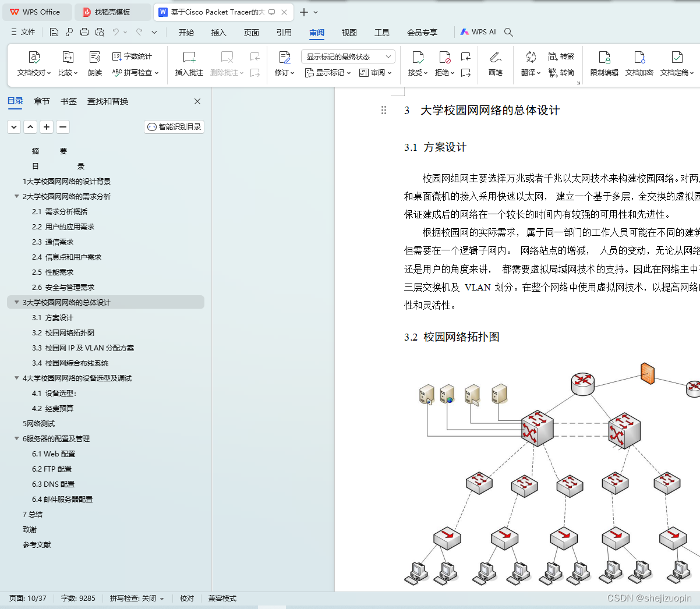Open Print Preview from quick toolbar
Image resolution: width=700 pixels, height=609 pixels.
(x=100, y=32)
